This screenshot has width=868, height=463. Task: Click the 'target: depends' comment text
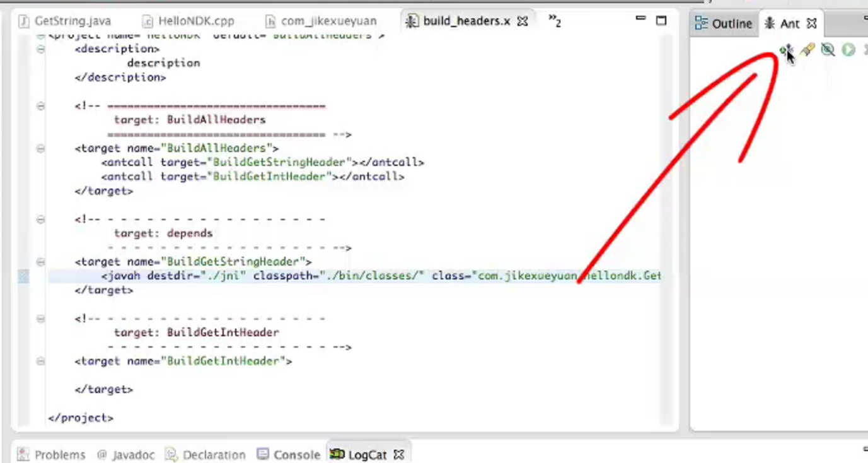click(x=163, y=233)
